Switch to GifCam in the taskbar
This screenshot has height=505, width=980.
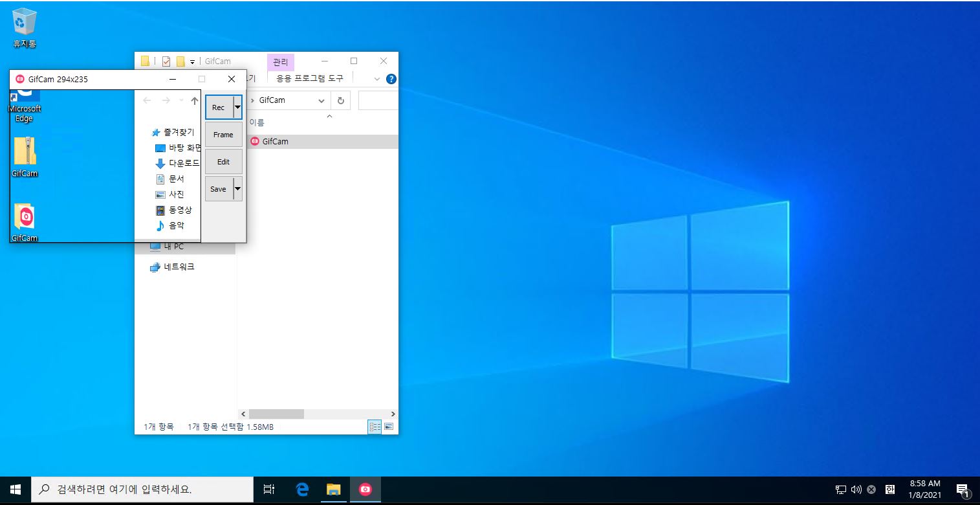(365, 490)
